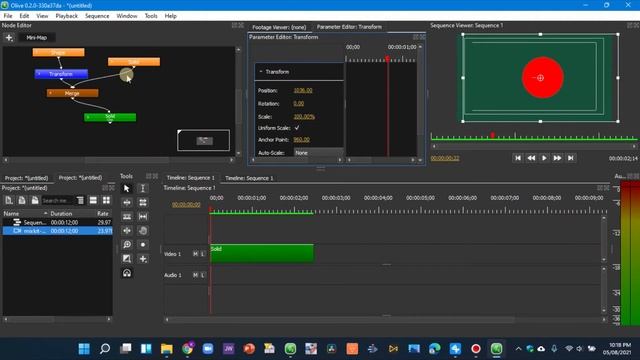
Task: Click the add node plus button
Action: point(9,38)
